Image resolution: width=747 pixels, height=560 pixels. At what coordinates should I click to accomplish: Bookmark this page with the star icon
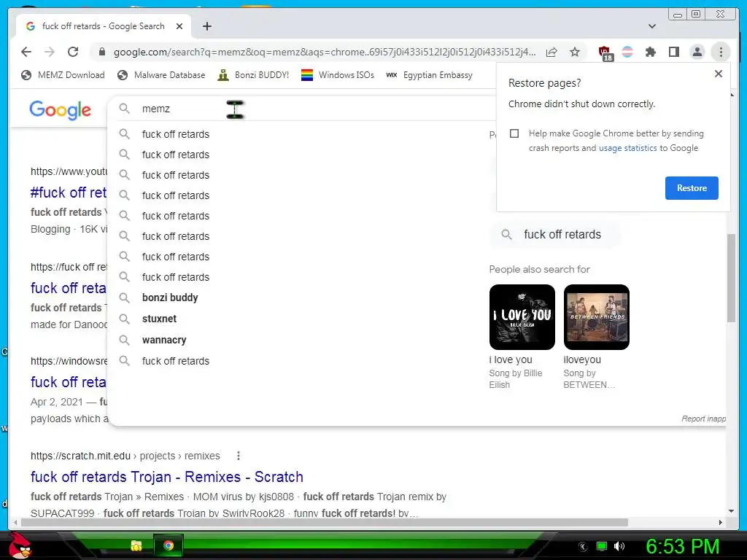(575, 52)
